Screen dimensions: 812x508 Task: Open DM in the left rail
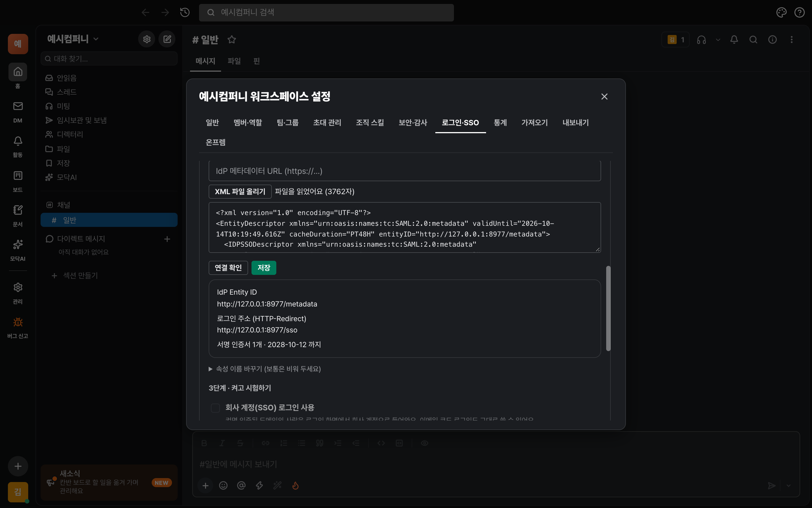(x=18, y=112)
